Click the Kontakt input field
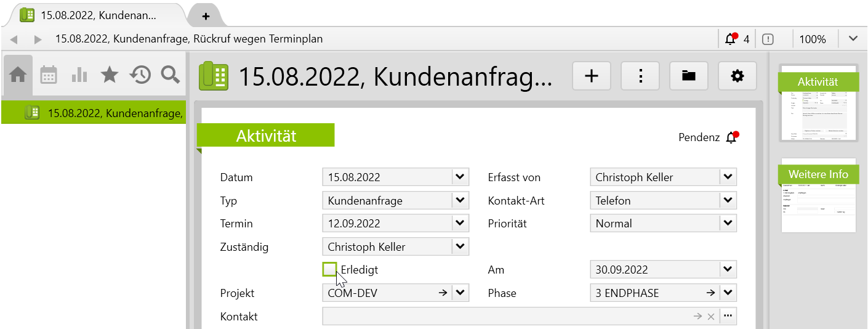868x329 pixels. point(505,317)
